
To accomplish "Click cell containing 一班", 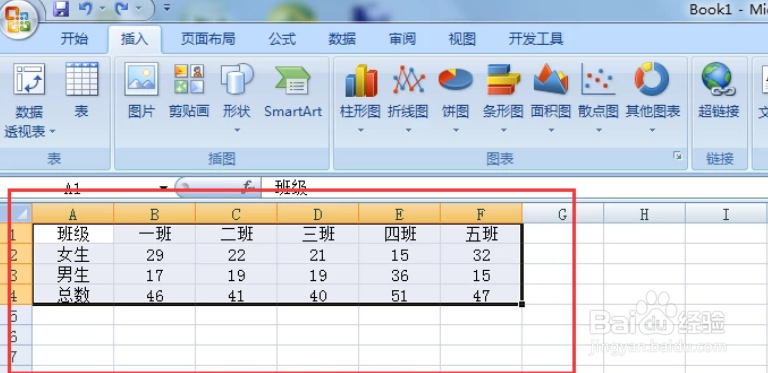I will 154,234.
